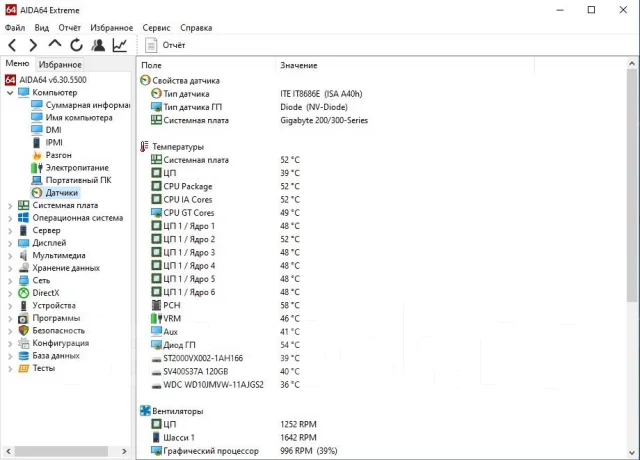The width and height of the screenshot is (640, 460).
Task: Refresh the sensor data
Action: (76, 45)
